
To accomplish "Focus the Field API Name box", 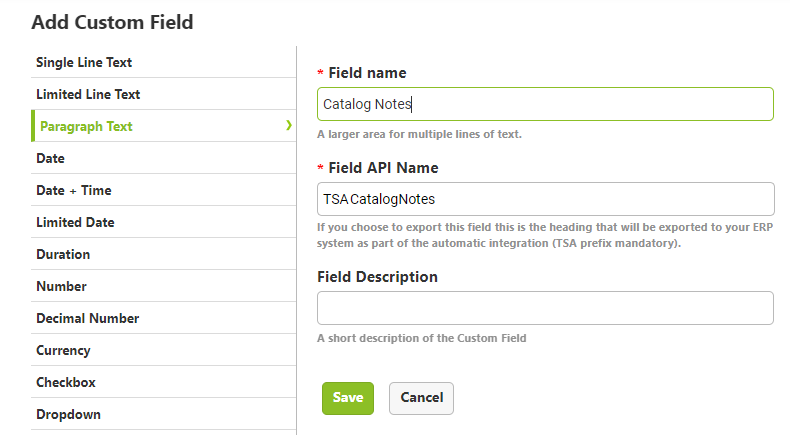I will click(546, 199).
